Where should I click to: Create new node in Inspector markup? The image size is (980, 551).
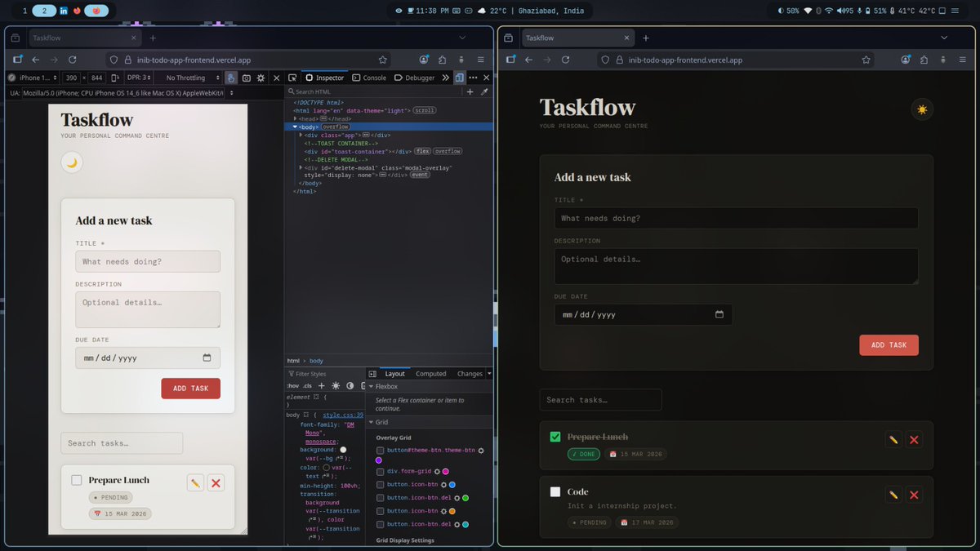471,92
